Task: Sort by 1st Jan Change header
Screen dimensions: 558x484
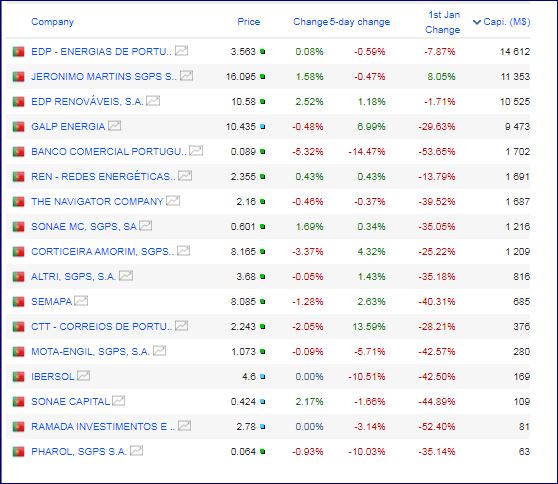Action: (x=442, y=22)
